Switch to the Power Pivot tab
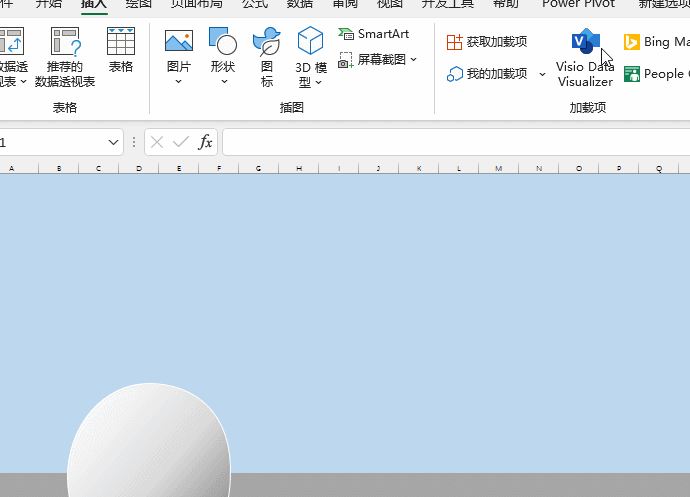This screenshot has height=497, width=690. [x=578, y=4]
